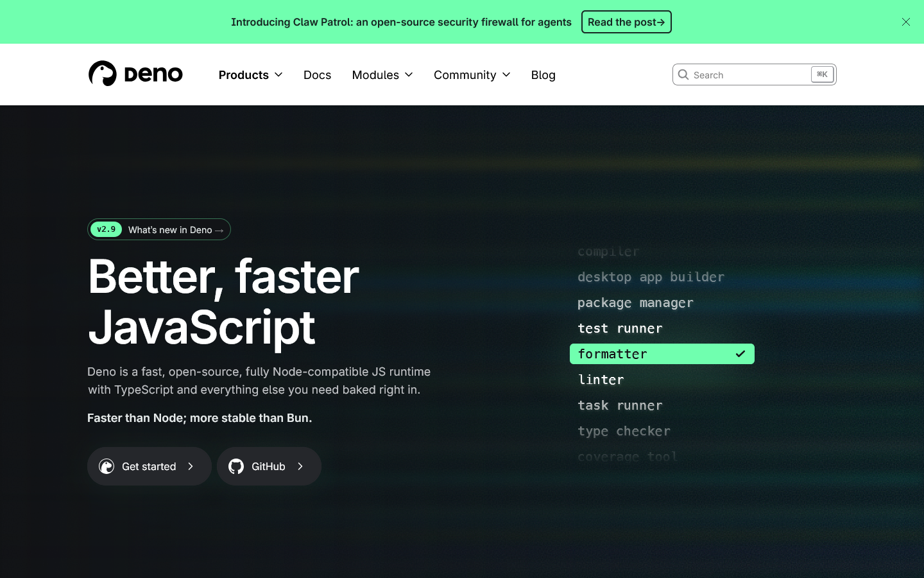Open the Community menu

click(x=472, y=74)
